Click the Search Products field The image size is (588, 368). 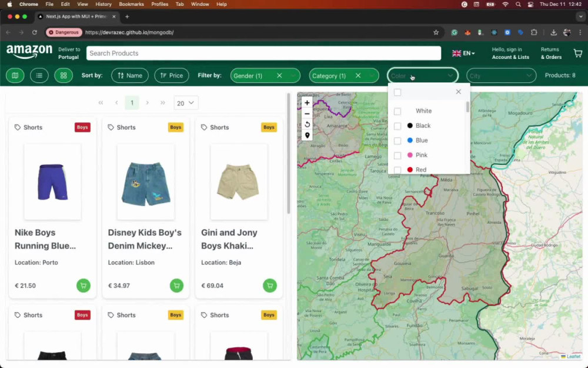263,54
